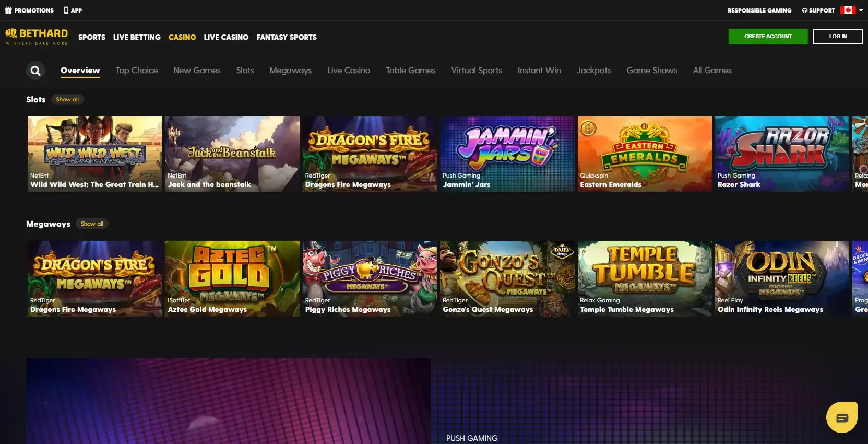Image resolution: width=868 pixels, height=444 pixels.
Task: Click the search magnifier icon
Action: coord(35,71)
